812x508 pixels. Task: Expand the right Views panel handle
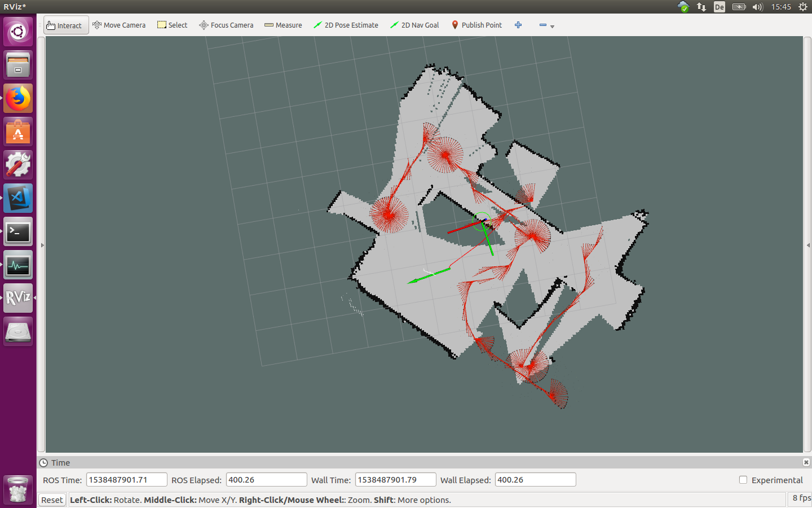pyautogui.click(x=807, y=245)
